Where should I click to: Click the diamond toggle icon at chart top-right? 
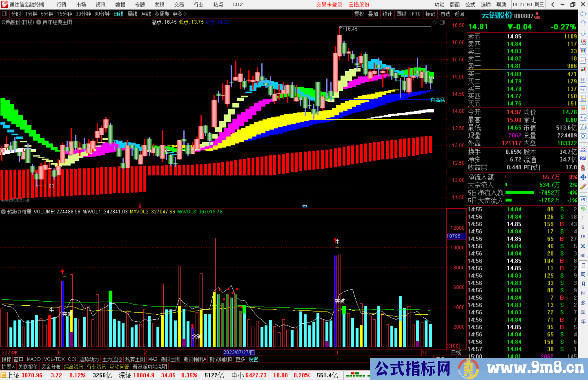click(435, 22)
